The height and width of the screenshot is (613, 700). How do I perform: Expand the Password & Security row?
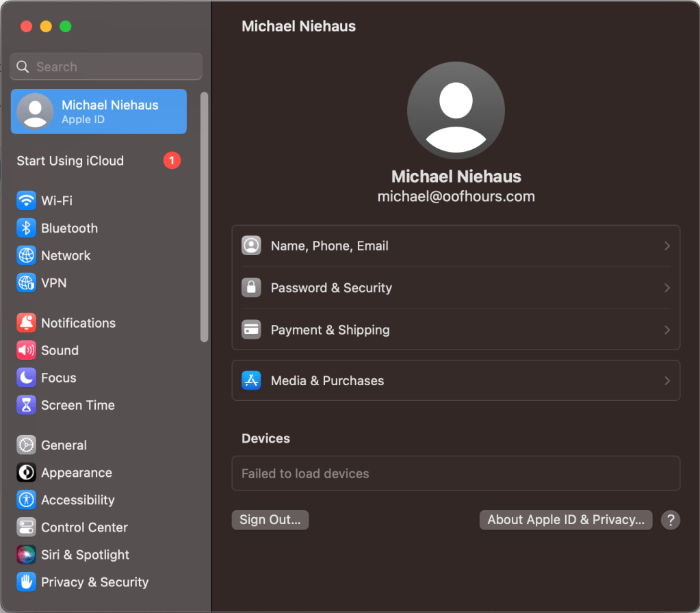tap(456, 288)
